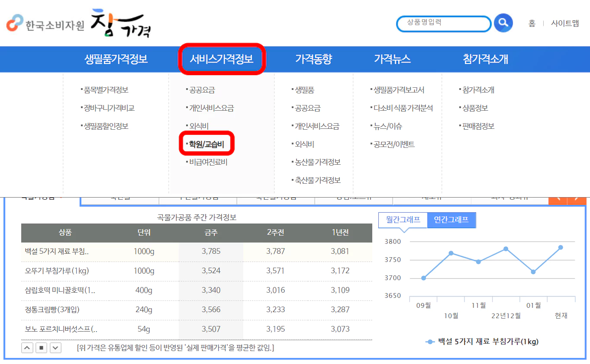Click the upward chevron below the price table
The height and width of the screenshot is (364, 590).
[x=27, y=347]
